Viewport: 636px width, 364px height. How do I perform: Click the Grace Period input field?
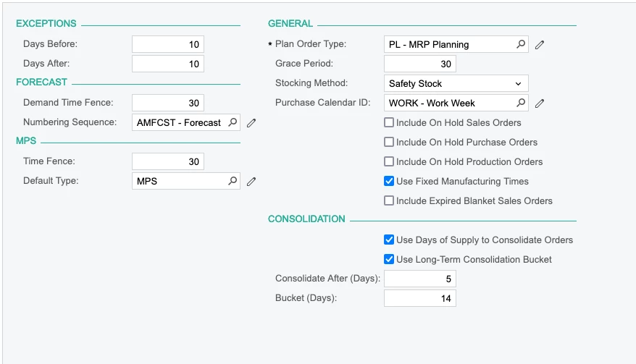tap(420, 64)
